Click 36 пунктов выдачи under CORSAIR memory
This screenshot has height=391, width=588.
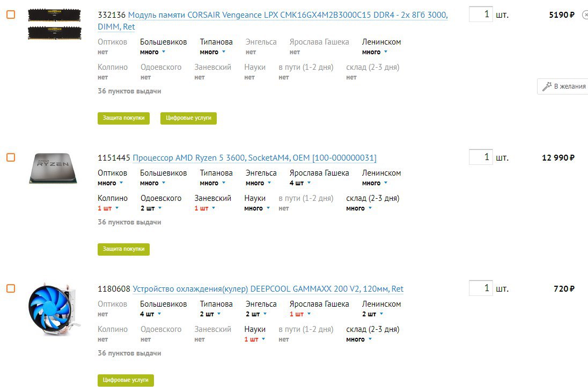coord(129,91)
